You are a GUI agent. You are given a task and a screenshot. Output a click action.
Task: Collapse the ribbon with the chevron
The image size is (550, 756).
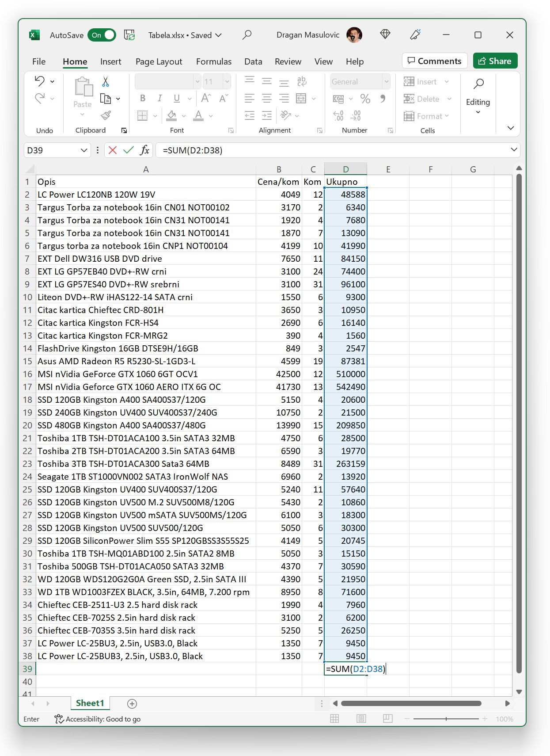tap(511, 128)
